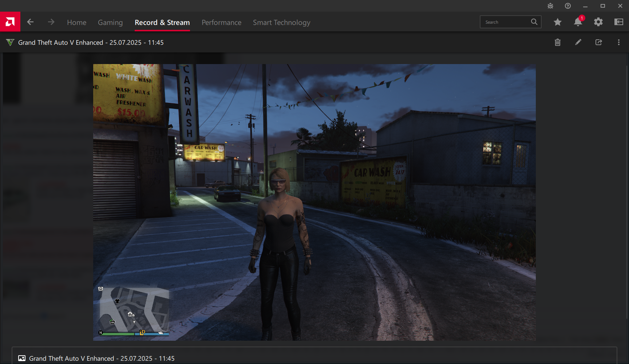
Task: Click the magnifying glass search icon
Action: coord(534,22)
